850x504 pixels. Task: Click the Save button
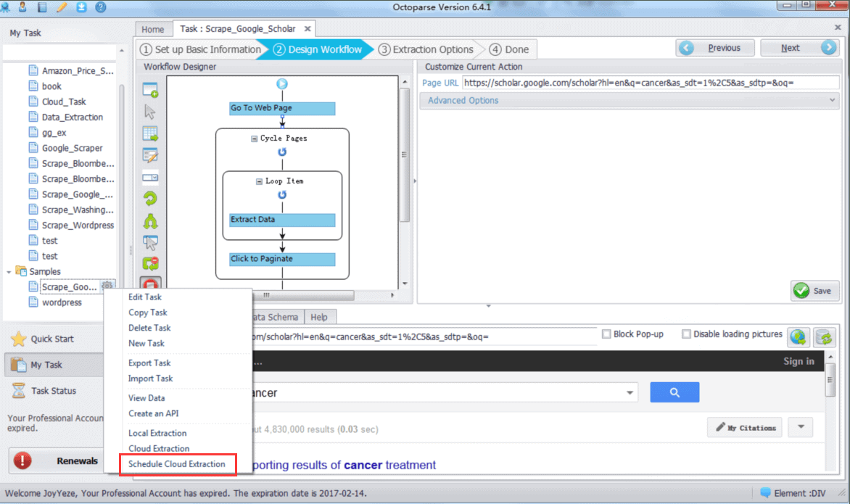[814, 291]
